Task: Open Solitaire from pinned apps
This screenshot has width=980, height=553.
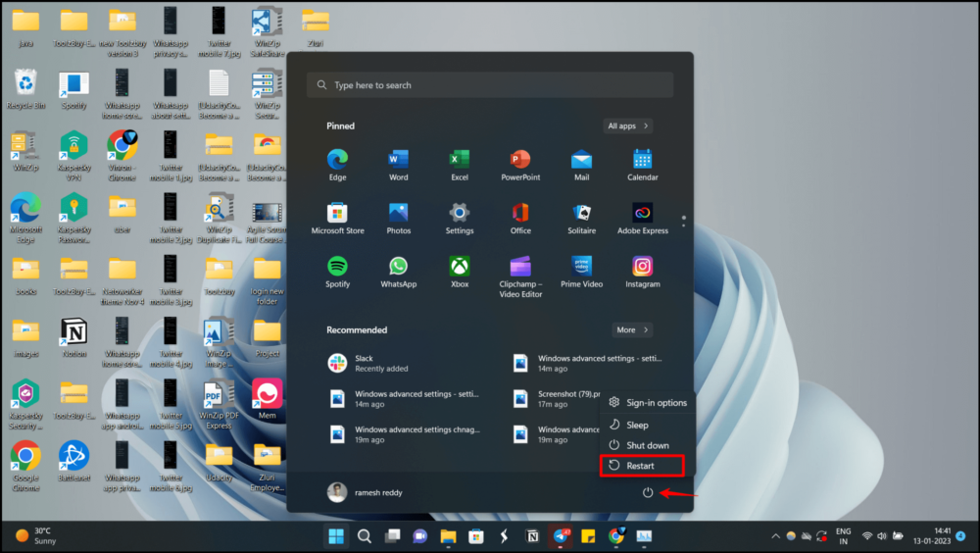Action: click(x=581, y=219)
